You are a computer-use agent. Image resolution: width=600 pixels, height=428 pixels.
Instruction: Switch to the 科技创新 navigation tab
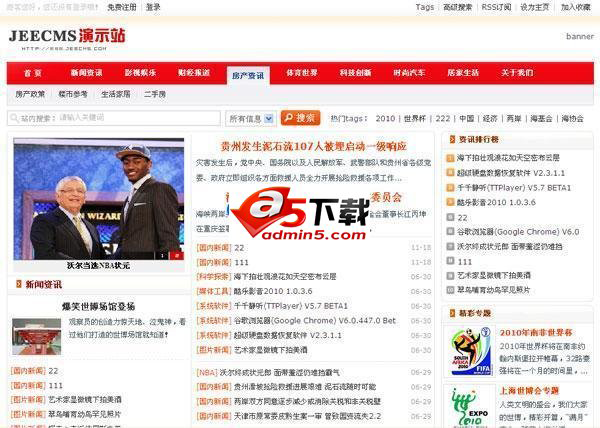pyautogui.click(x=355, y=73)
